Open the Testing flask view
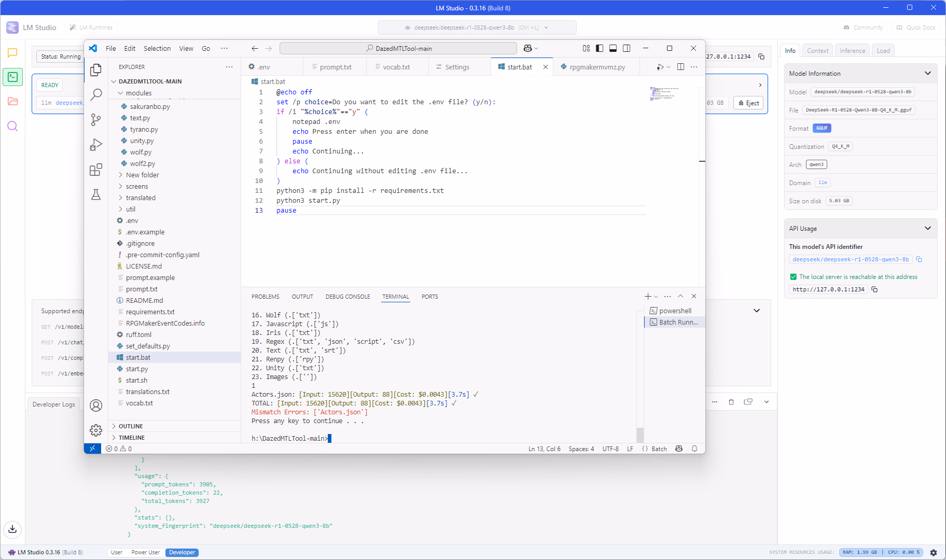 [96, 194]
